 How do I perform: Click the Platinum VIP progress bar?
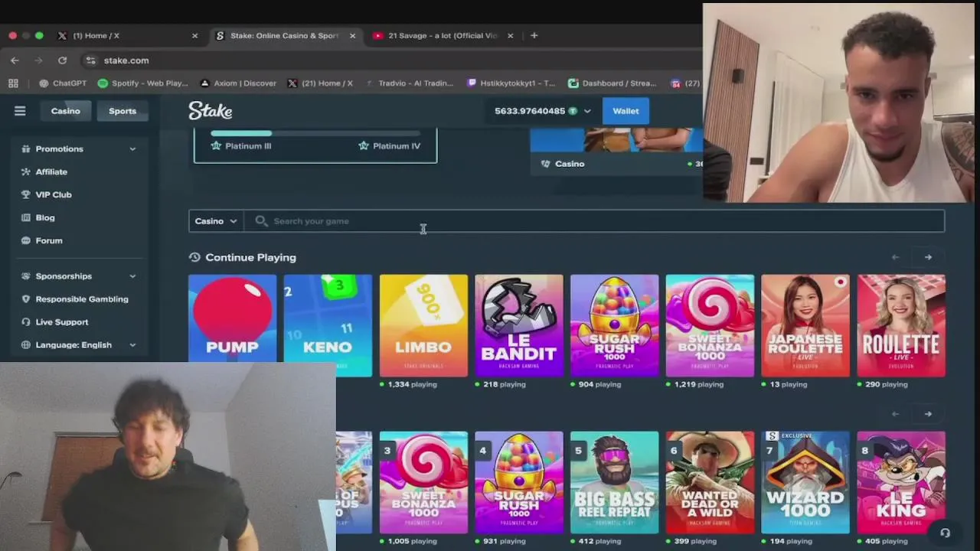[x=315, y=133]
